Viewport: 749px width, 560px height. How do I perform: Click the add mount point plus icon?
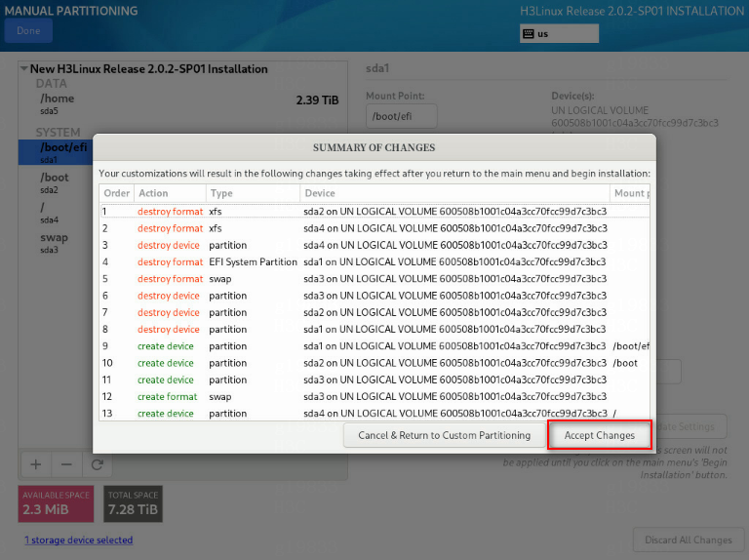(36, 464)
